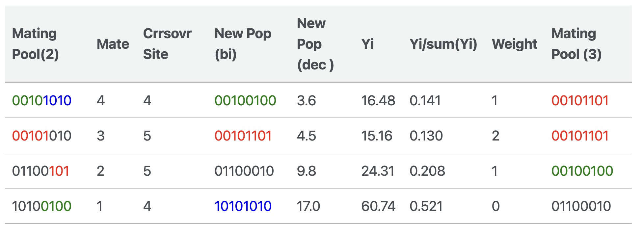This screenshot has height=231, width=644.
Task: Click the "Mating Pool (3)" header
Action: click(576, 44)
